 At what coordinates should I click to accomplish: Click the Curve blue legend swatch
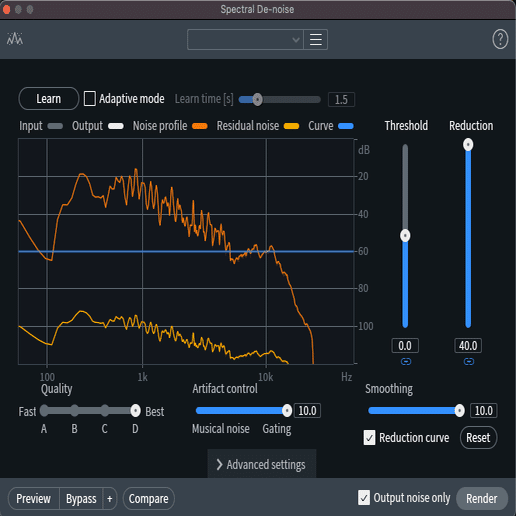(346, 126)
